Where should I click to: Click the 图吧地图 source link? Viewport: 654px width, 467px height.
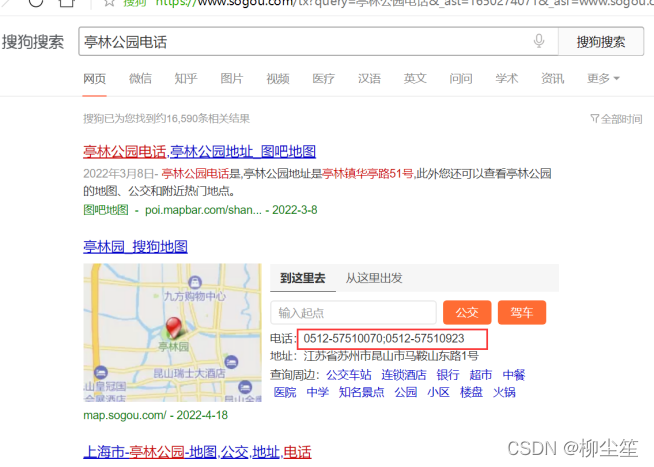coord(106,210)
